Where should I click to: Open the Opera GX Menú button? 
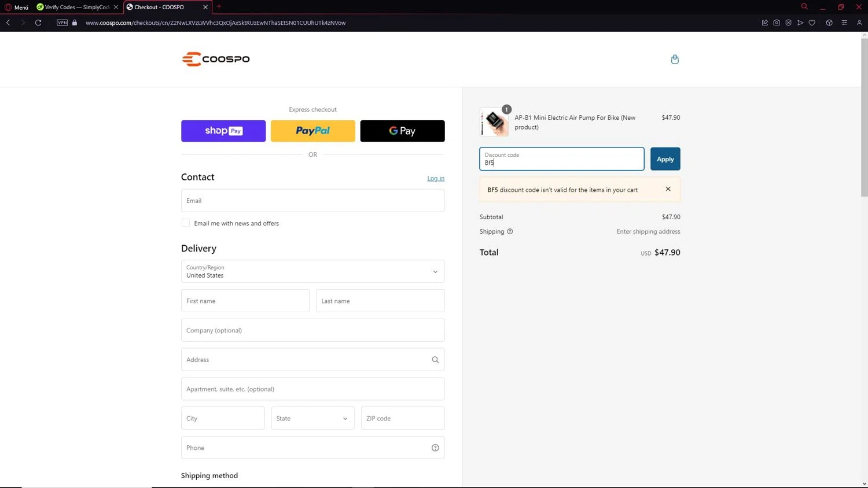point(16,7)
